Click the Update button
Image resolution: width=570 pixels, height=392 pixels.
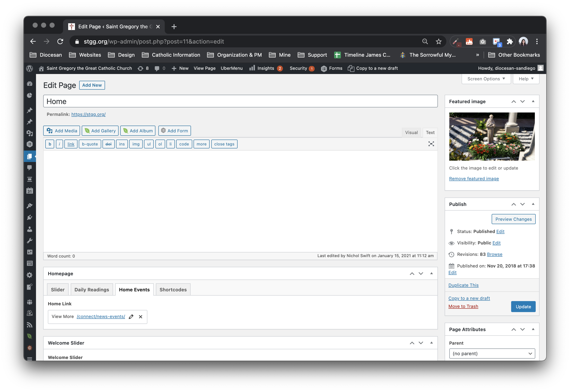tap(523, 307)
